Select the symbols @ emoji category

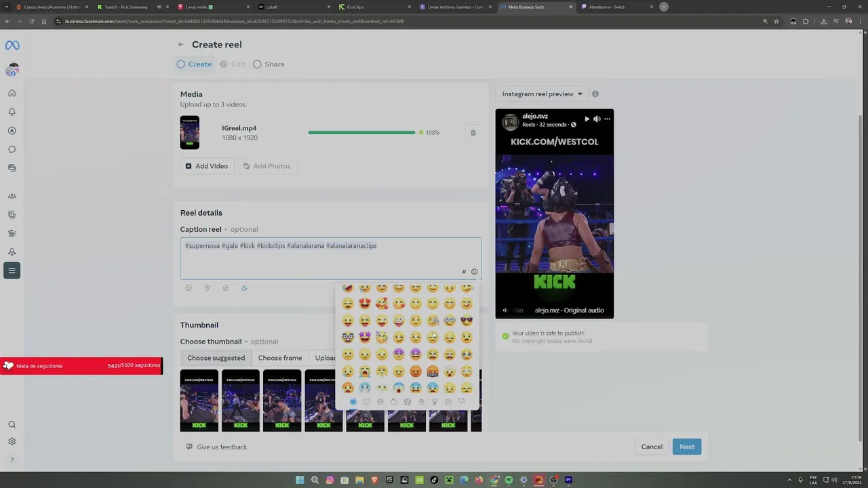tap(448, 402)
